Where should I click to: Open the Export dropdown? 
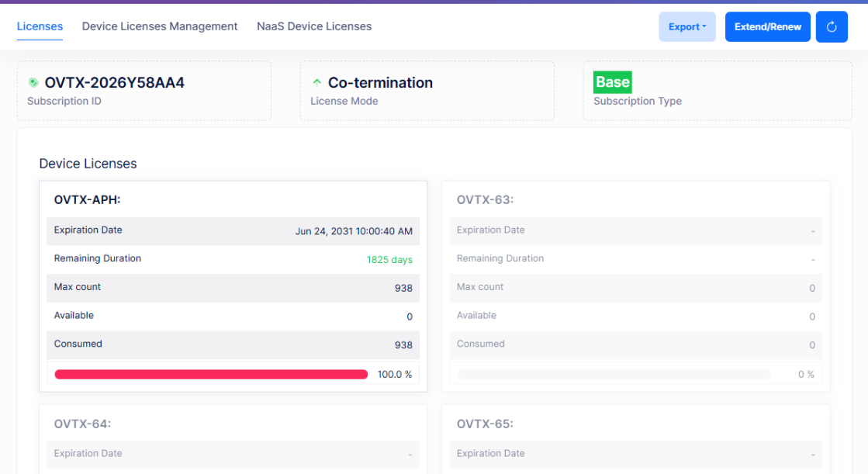[x=687, y=26]
